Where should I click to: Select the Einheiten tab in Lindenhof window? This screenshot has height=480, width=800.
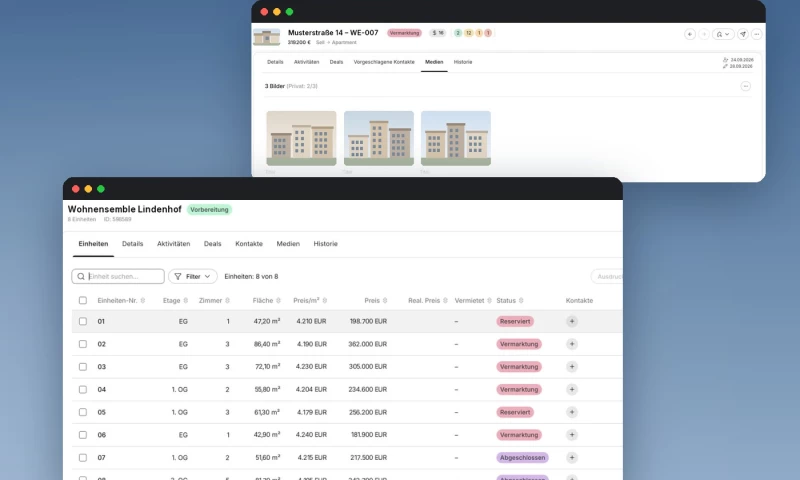pos(93,244)
